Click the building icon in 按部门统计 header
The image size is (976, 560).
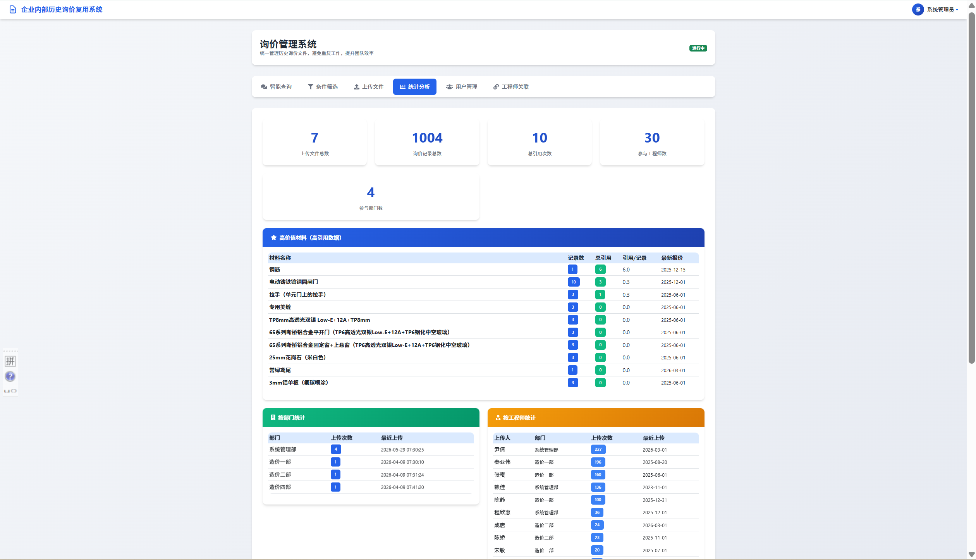(273, 417)
